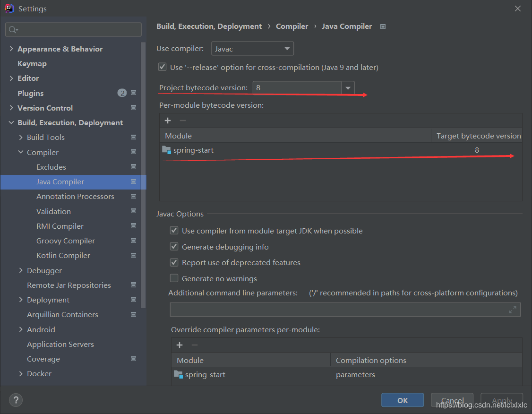Expand Appearance & Behavior section

pyautogui.click(x=11, y=49)
